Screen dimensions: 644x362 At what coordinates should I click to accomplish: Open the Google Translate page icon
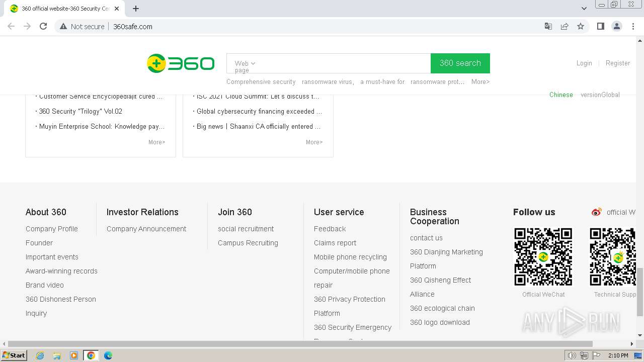click(548, 26)
